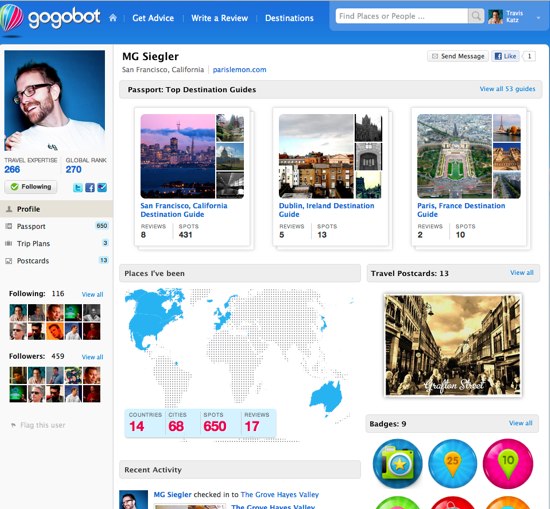Expand the Travis Katz account dropdown

(x=538, y=18)
